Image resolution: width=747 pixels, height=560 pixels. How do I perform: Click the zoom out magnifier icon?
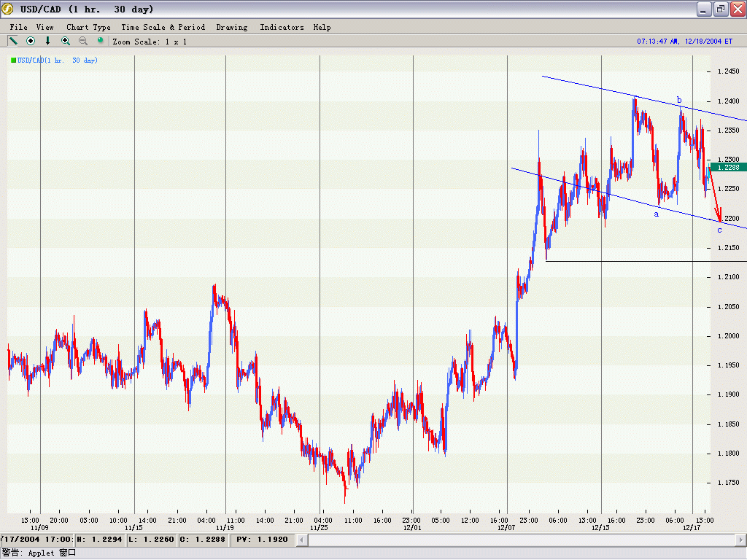[83, 41]
